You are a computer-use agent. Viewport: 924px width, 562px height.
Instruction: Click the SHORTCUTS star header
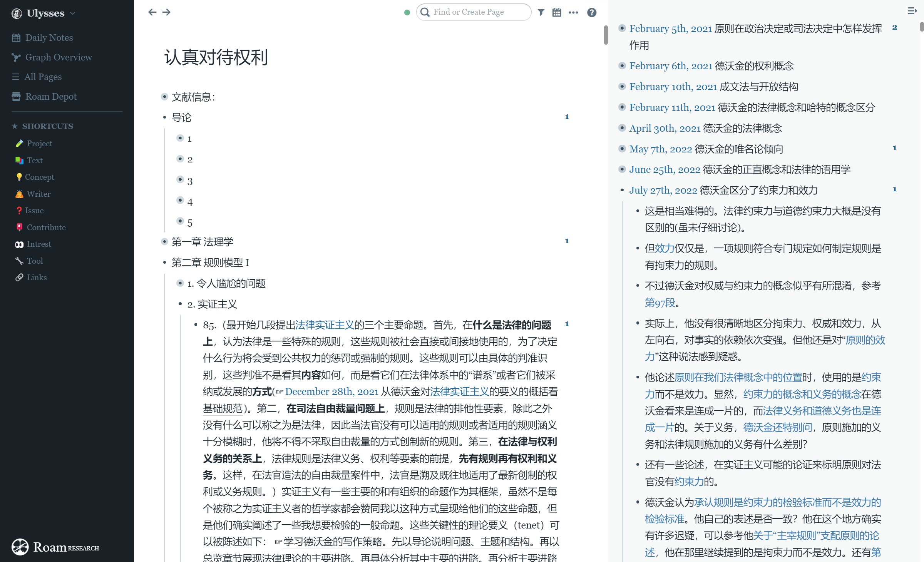click(x=42, y=126)
